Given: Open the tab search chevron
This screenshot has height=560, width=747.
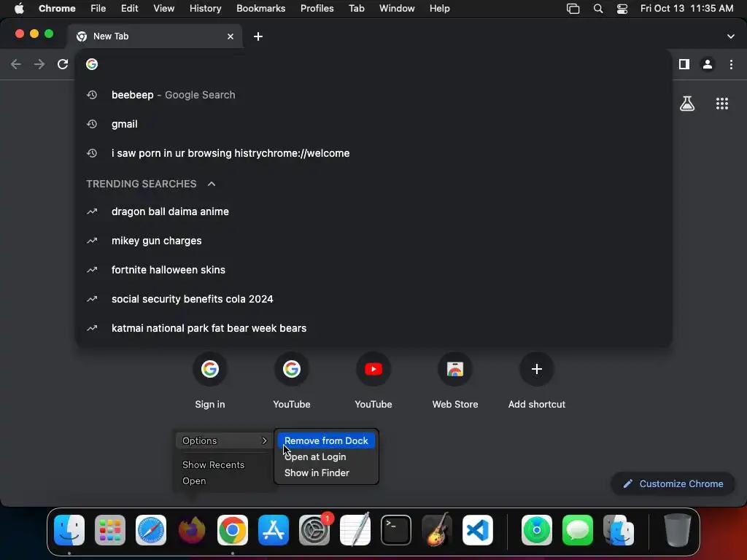Looking at the screenshot, I should (730, 36).
